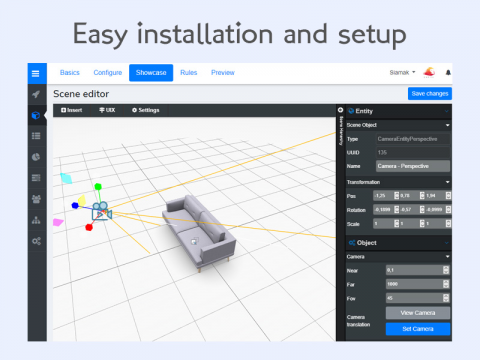Click the green Y-axis gizmo handle

98,187
